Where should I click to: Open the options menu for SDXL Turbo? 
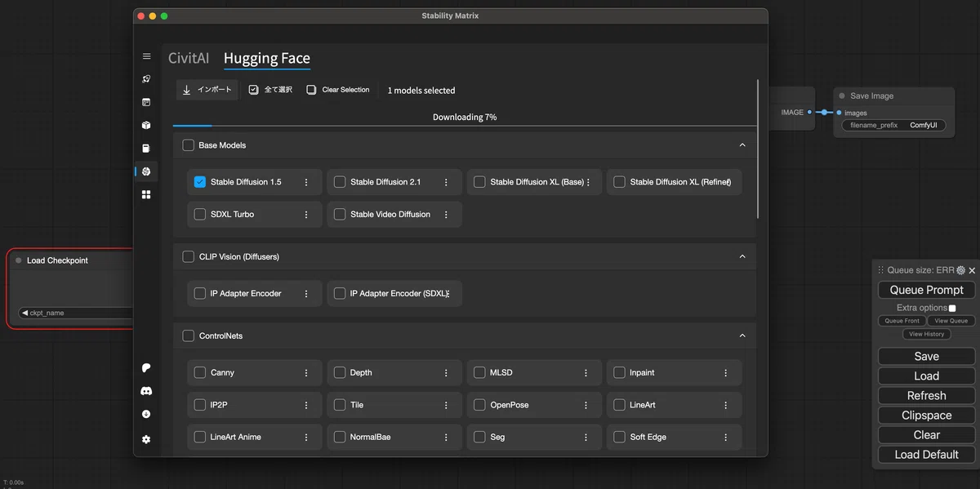pyautogui.click(x=306, y=215)
